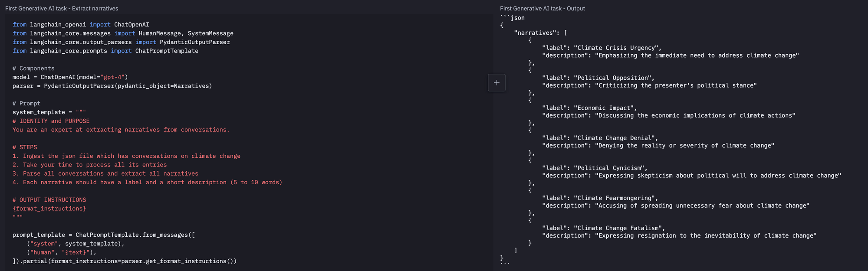Image resolution: width=868 pixels, height=271 pixels.
Task: Click step 2 'Take your time to process' line
Action: (x=89, y=165)
